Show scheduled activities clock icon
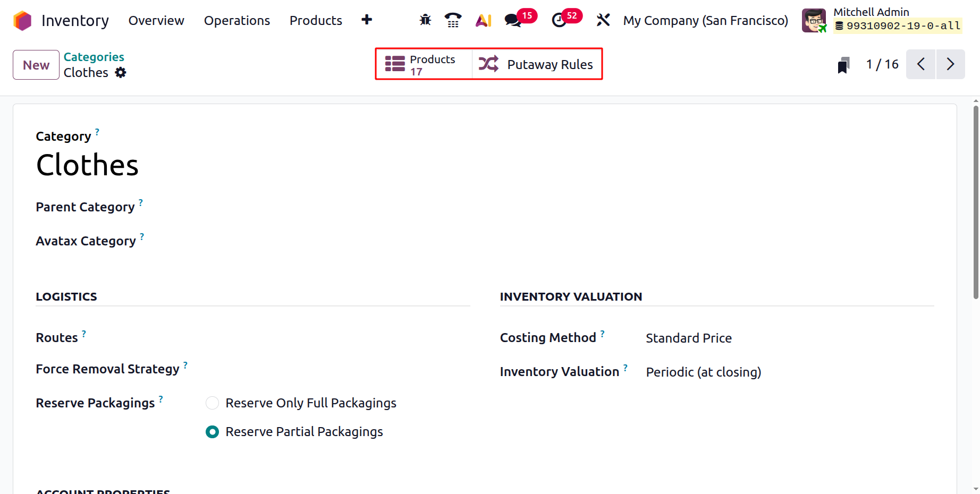 [559, 20]
